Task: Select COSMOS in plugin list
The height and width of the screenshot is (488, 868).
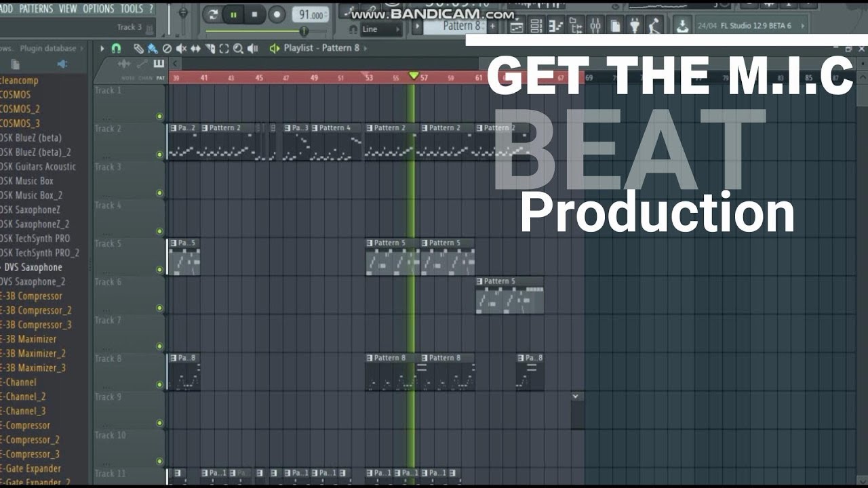Action: pyautogui.click(x=16, y=94)
